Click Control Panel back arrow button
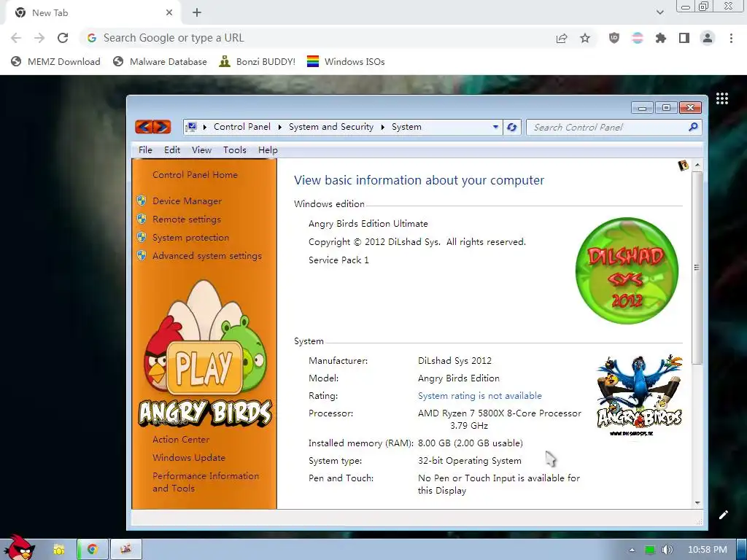The image size is (747, 560). tap(144, 127)
